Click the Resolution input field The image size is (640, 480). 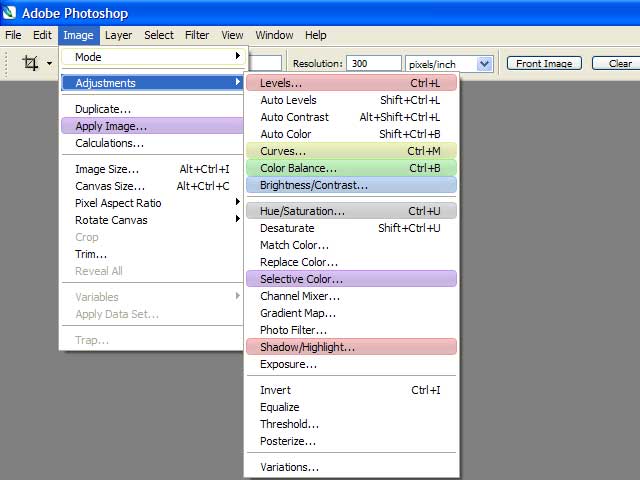[374, 63]
